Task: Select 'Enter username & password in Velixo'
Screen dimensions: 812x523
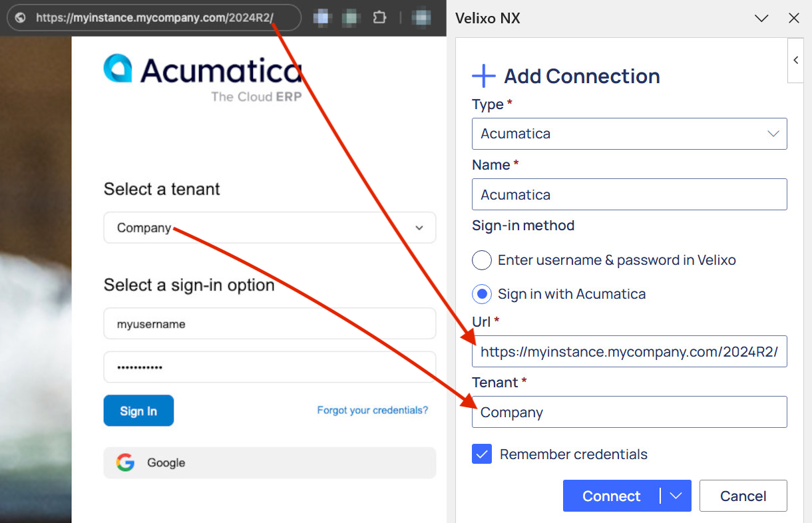Action: tap(482, 260)
